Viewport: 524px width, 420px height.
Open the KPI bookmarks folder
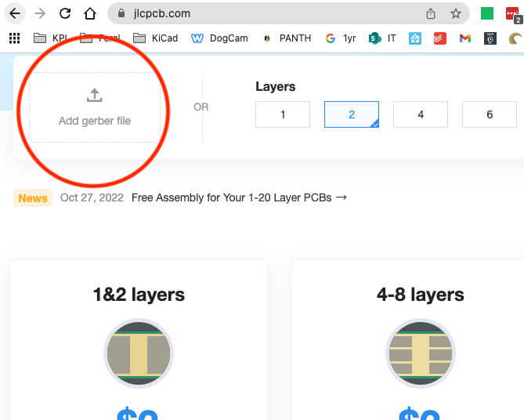click(x=51, y=38)
